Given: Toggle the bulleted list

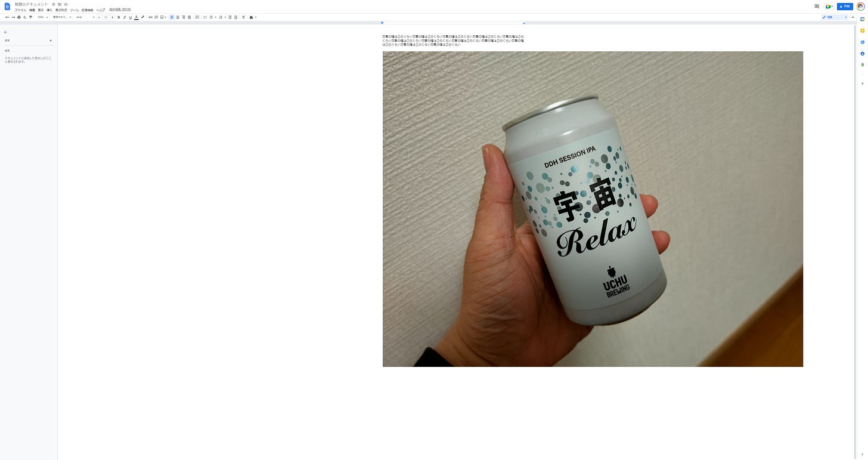Looking at the screenshot, I should (212, 17).
